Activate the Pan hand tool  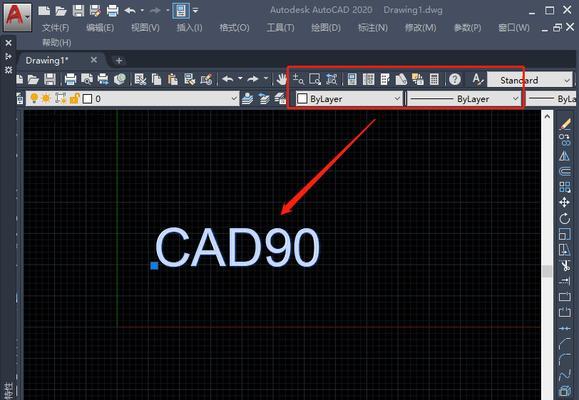pyautogui.click(x=282, y=79)
